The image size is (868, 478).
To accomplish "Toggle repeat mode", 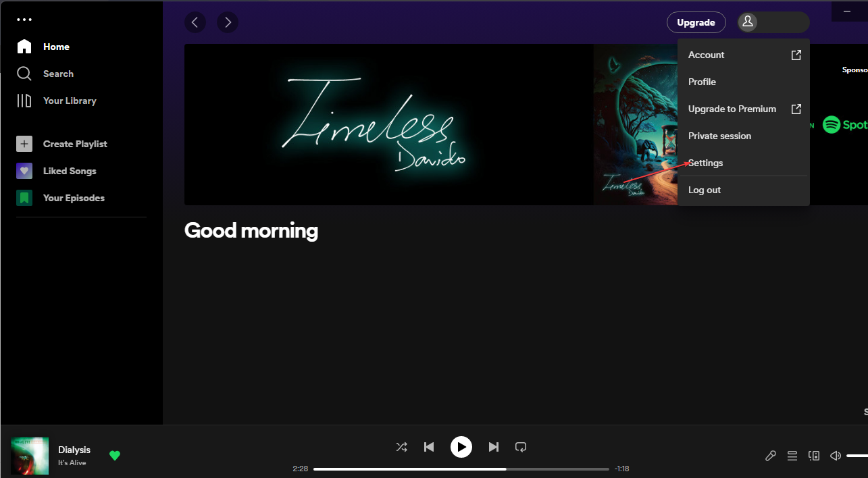I will [x=521, y=447].
